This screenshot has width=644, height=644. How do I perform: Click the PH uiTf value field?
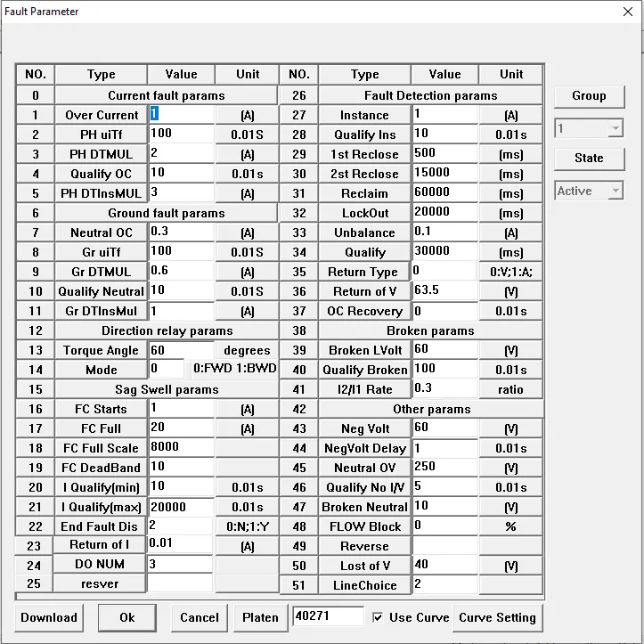point(181,134)
